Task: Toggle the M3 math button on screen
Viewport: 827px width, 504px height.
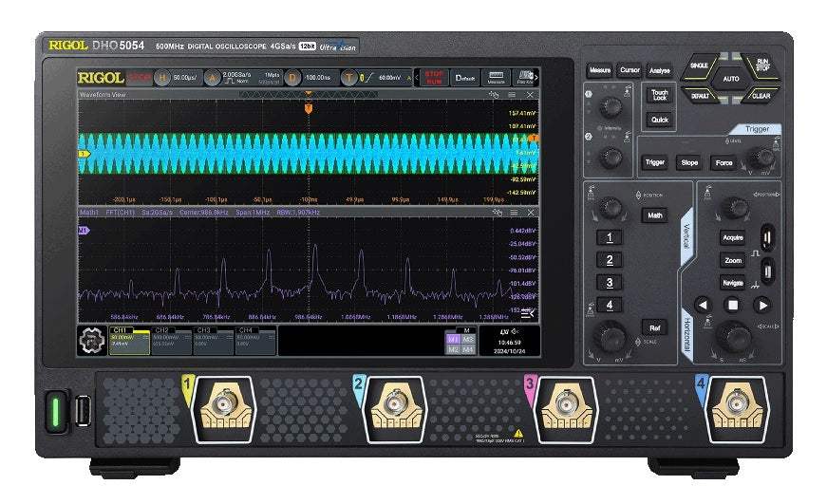Action: 468,339
